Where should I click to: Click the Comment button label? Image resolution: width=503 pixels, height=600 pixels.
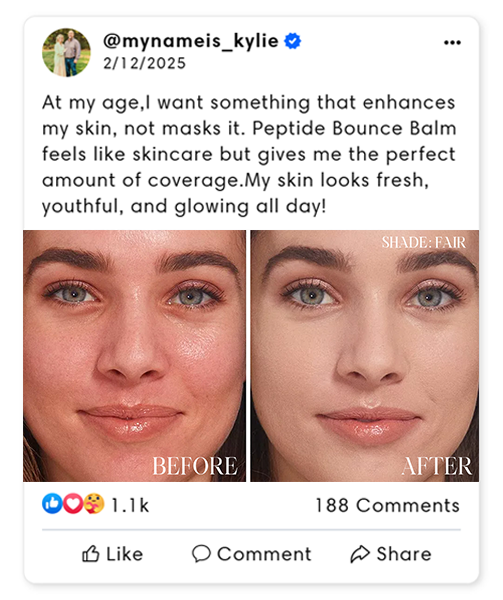coord(264,554)
